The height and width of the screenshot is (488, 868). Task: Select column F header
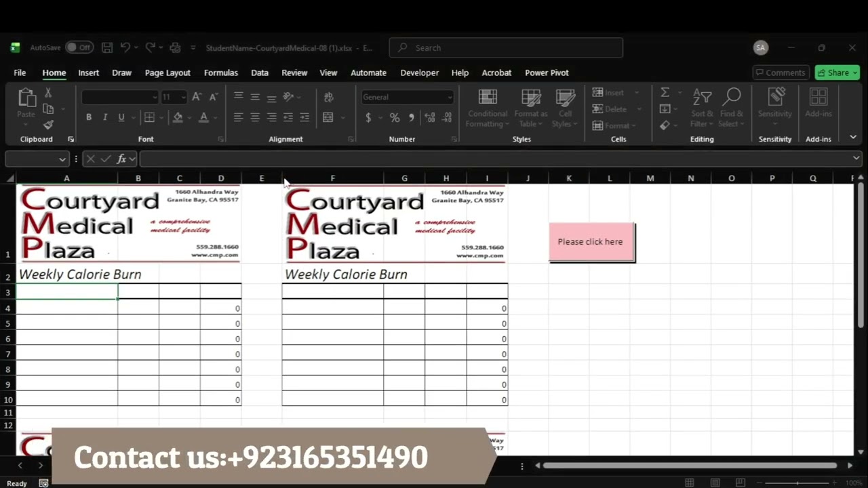click(x=332, y=178)
